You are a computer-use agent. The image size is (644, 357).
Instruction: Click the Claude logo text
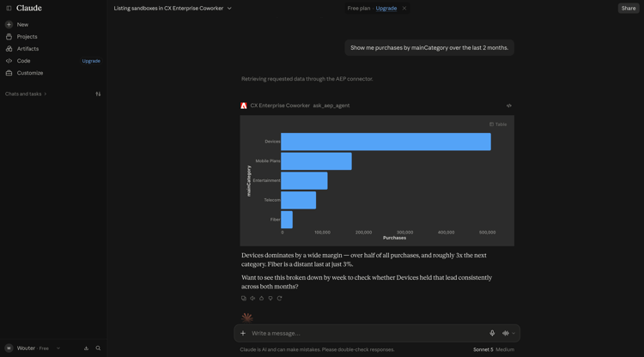tap(28, 9)
